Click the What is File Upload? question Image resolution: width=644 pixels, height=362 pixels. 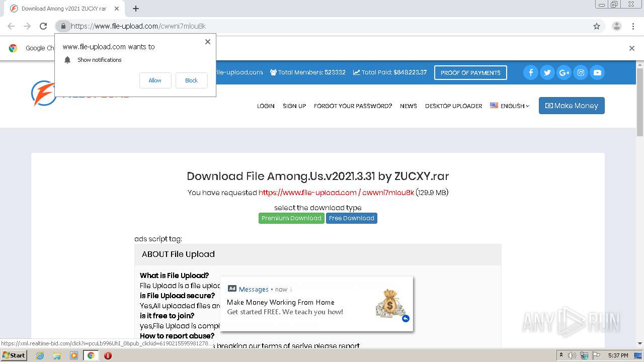pyautogui.click(x=174, y=276)
